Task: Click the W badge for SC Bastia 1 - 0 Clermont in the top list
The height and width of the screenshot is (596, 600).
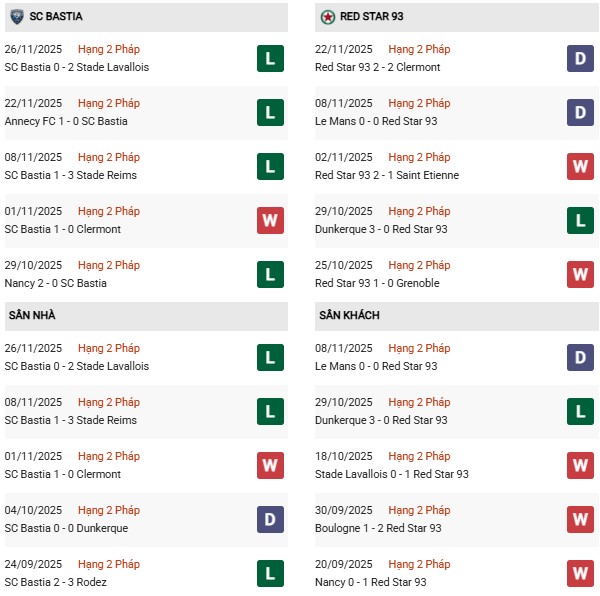Action: (270, 221)
